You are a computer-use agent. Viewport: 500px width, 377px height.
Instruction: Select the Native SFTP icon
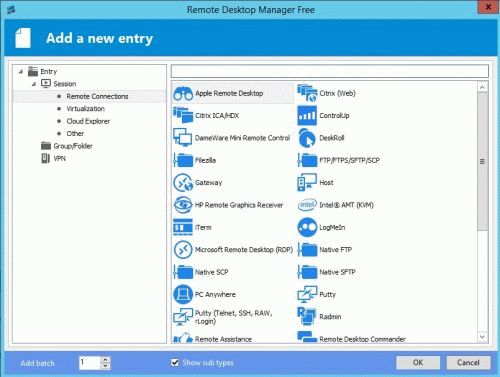(x=307, y=272)
